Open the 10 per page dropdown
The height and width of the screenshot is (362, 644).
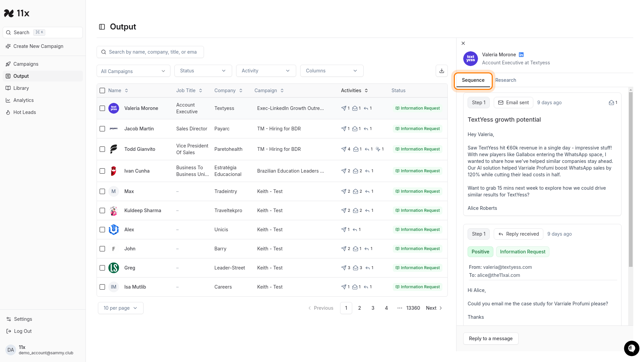121,308
